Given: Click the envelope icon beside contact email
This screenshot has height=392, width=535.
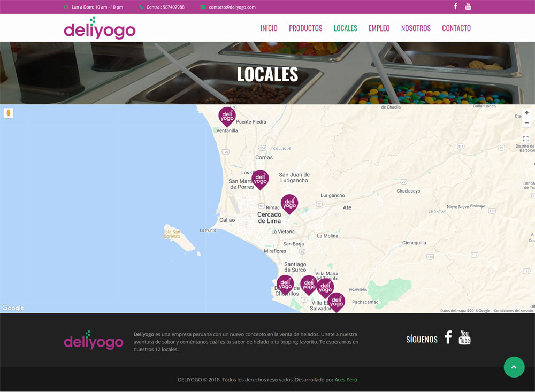Looking at the screenshot, I should [203, 7].
